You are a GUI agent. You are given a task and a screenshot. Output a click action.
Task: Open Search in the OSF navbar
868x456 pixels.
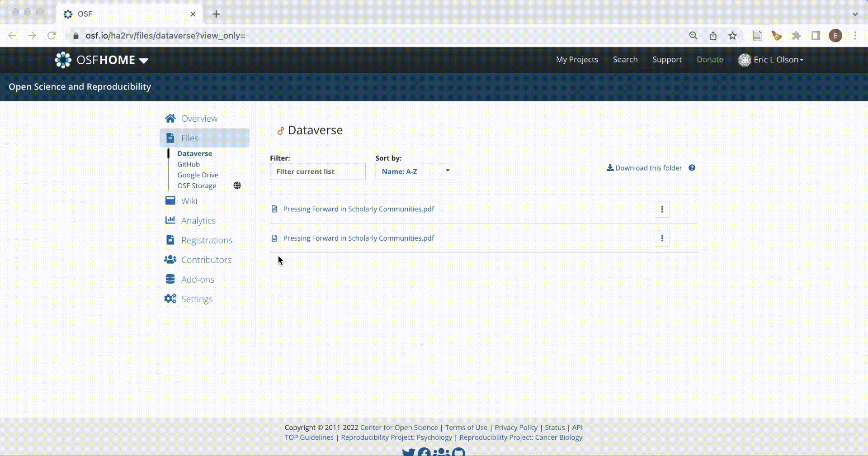pos(625,60)
